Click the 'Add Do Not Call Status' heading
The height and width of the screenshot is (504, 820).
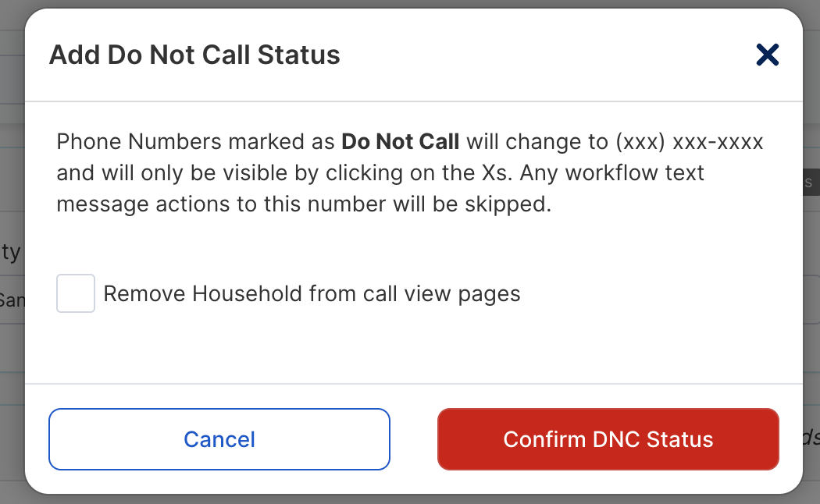pos(194,55)
